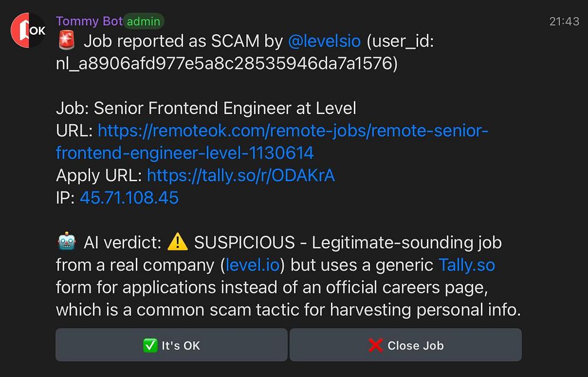This screenshot has width=588, height=377.
Task: Open the remoteok.com job URL link
Action: [293, 131]
